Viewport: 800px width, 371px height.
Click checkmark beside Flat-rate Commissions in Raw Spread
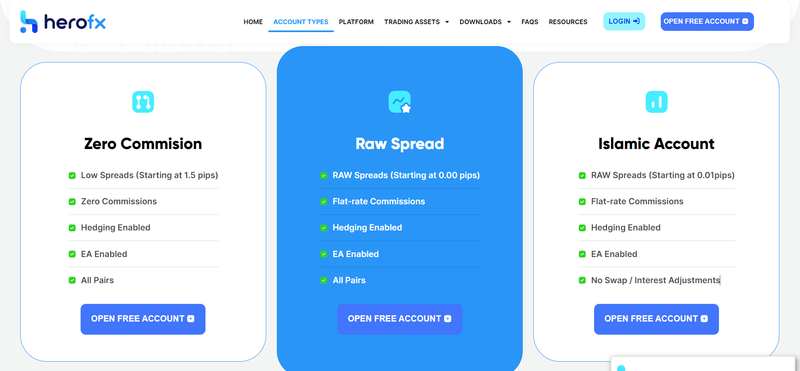(x=323, y=202)
